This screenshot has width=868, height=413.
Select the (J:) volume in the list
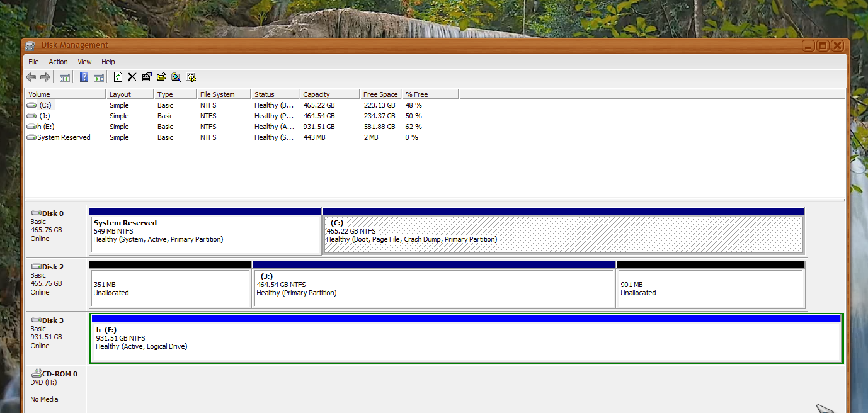(38, 116)
